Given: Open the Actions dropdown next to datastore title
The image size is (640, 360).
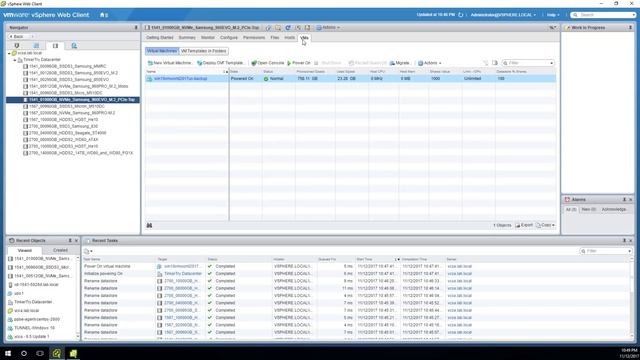Looking at the screenshot, I should click(329, 27).
